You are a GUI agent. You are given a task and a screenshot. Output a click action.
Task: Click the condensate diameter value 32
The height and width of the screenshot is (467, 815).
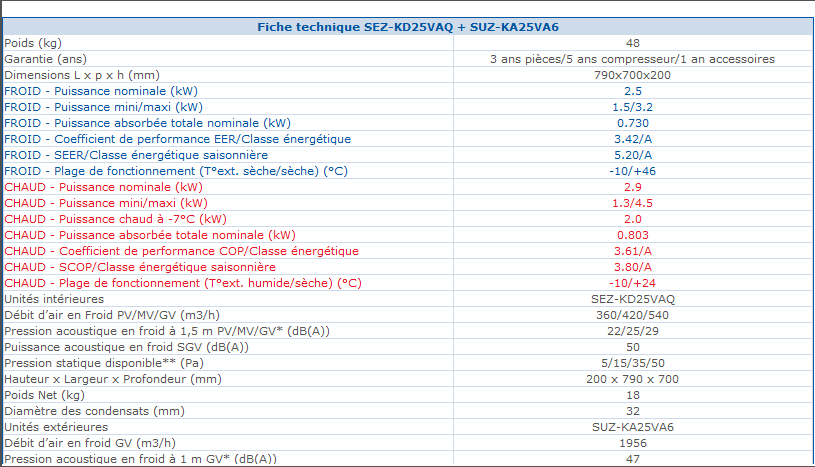(633, 411)
